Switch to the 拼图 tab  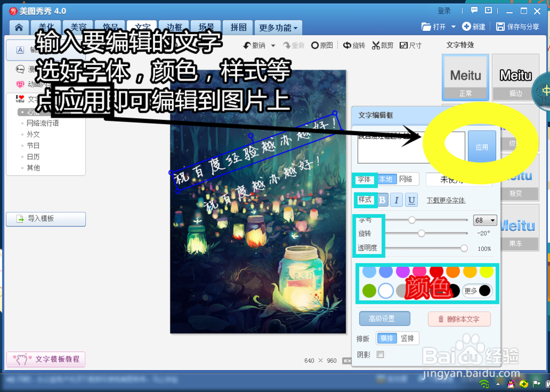coord(239,27)
